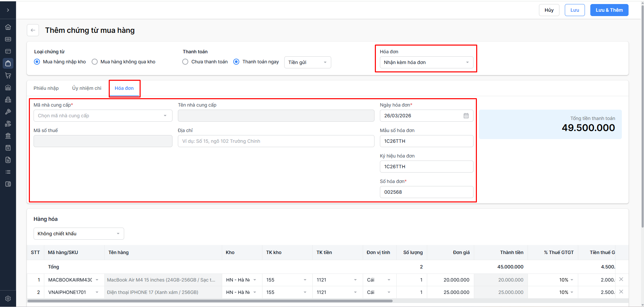Open the shopping cart icon in the sidebar
The height and width of the screenshot is (307, 644).
tap(8, 75)
